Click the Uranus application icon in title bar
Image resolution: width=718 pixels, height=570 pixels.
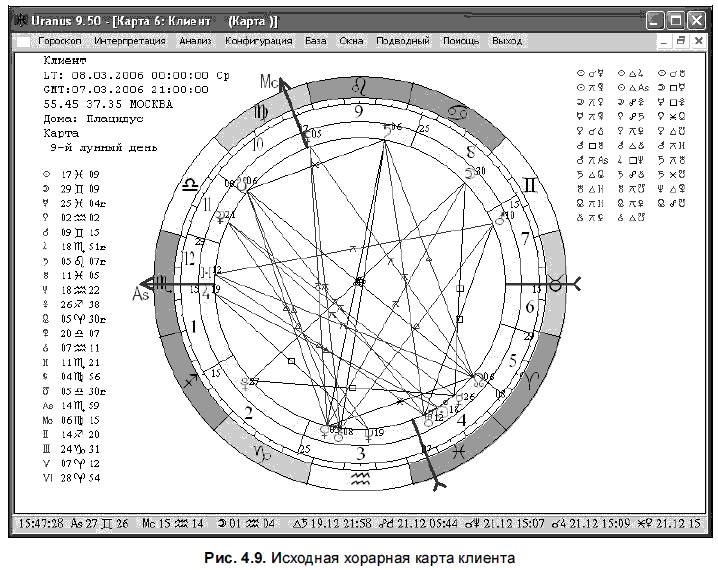pyautogui.click(x=21, y=21)
